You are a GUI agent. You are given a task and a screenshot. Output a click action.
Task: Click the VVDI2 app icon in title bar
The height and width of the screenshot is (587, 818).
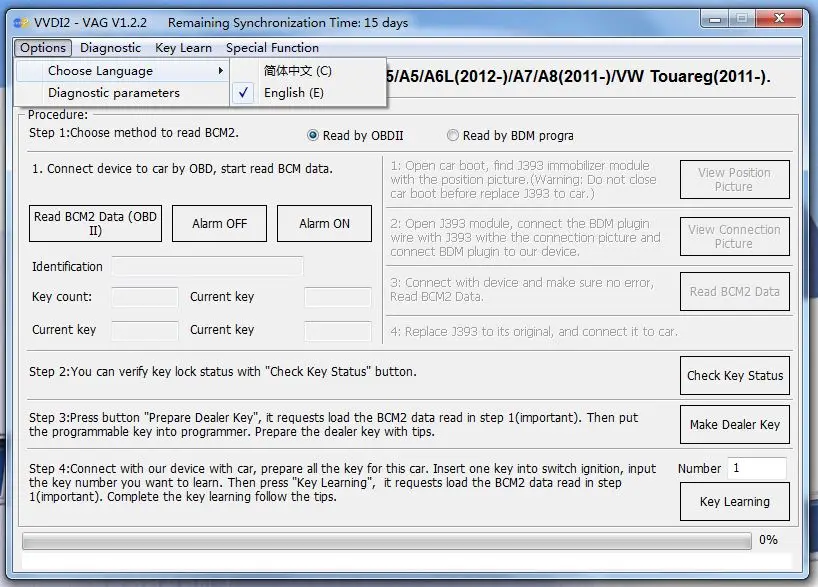20,23
